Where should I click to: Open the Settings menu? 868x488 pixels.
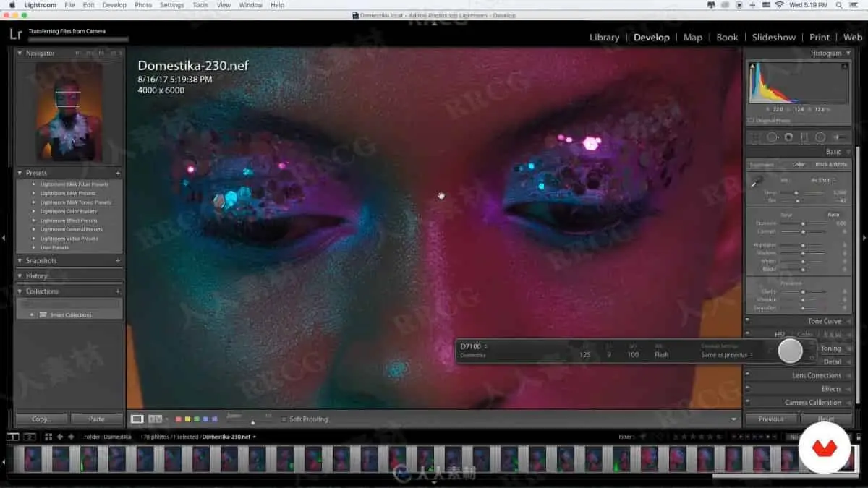(171, 5)
